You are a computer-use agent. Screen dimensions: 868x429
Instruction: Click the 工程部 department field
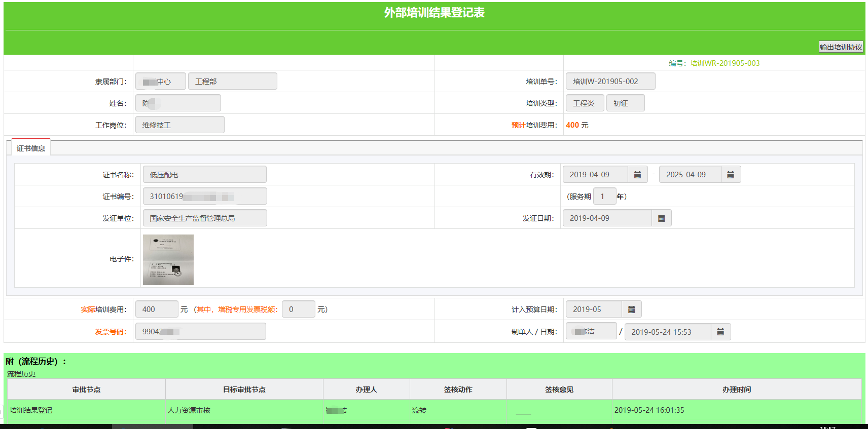232,82
